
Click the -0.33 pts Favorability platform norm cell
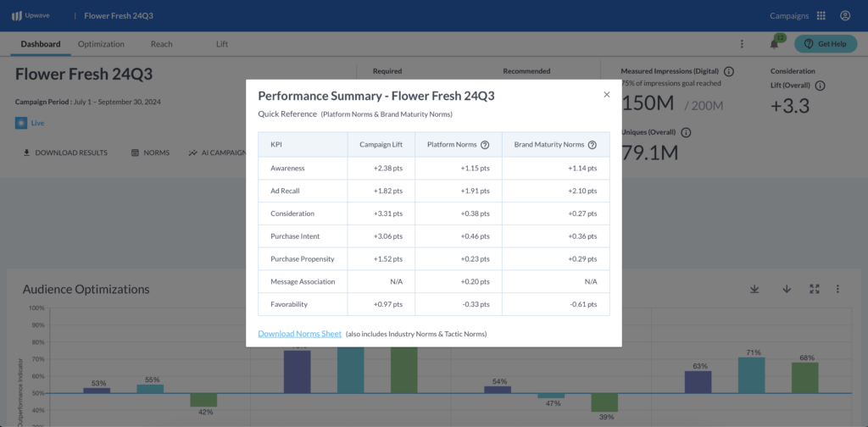point(459,304)
